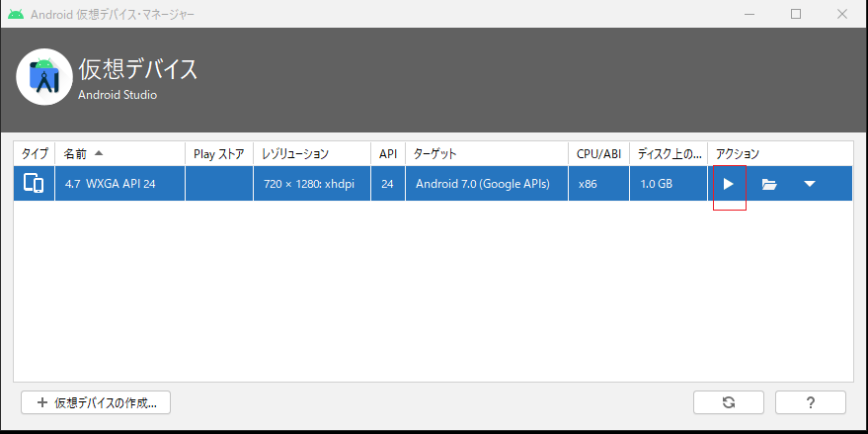Click the Android icon in the title bar

(16, 14)
